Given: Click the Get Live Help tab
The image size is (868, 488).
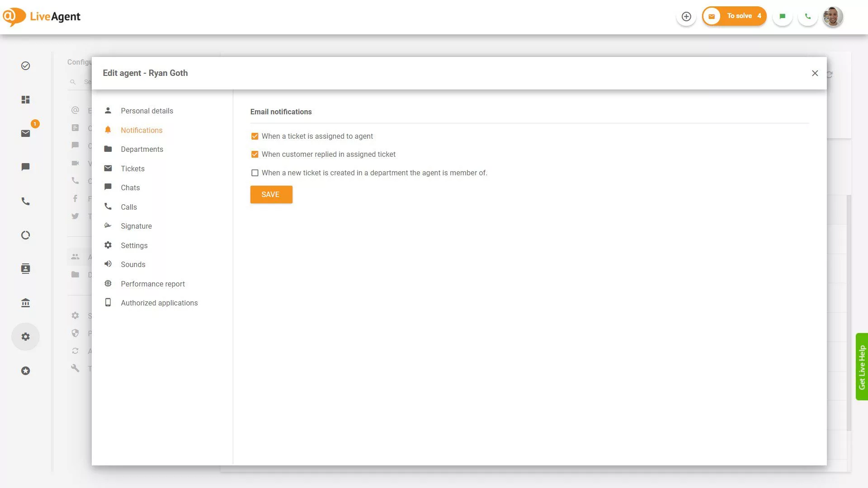Looking at the screenshot, I should pyautogui.click(x=862, y=367).
